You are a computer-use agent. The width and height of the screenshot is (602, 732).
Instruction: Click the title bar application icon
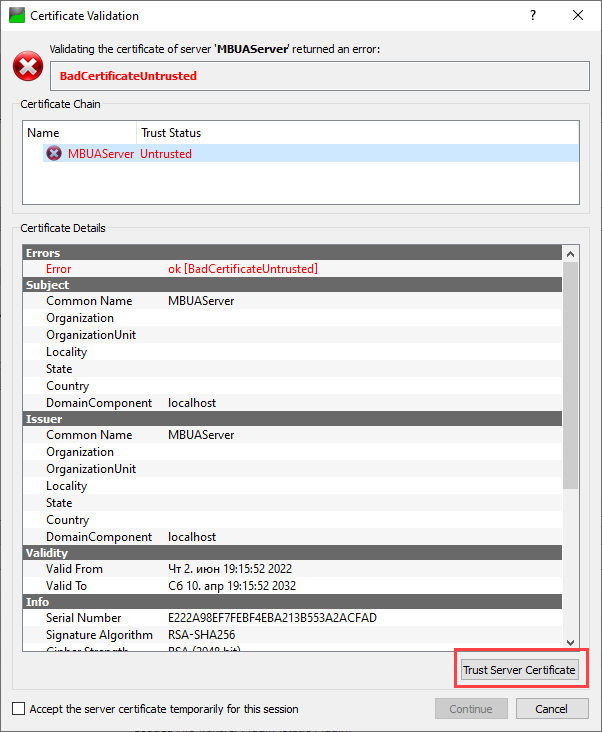[x=16, y=16]
